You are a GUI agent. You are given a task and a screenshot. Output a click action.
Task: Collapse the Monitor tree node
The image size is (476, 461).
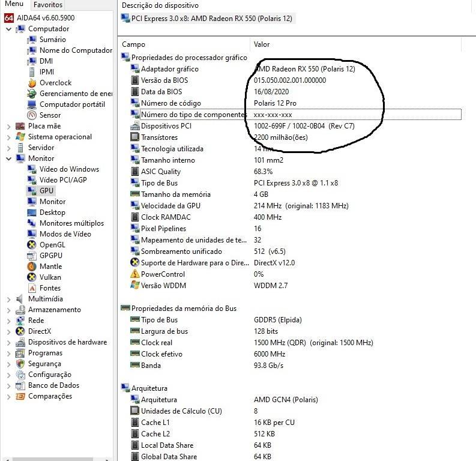9,158
